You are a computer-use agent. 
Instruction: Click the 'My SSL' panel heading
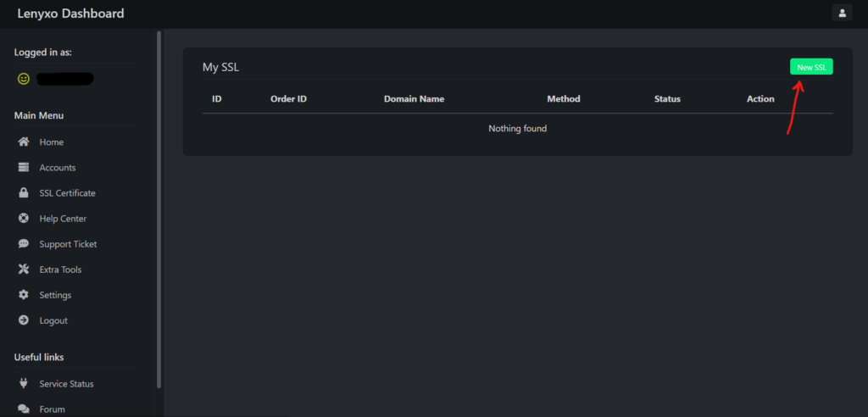(221, 68)
